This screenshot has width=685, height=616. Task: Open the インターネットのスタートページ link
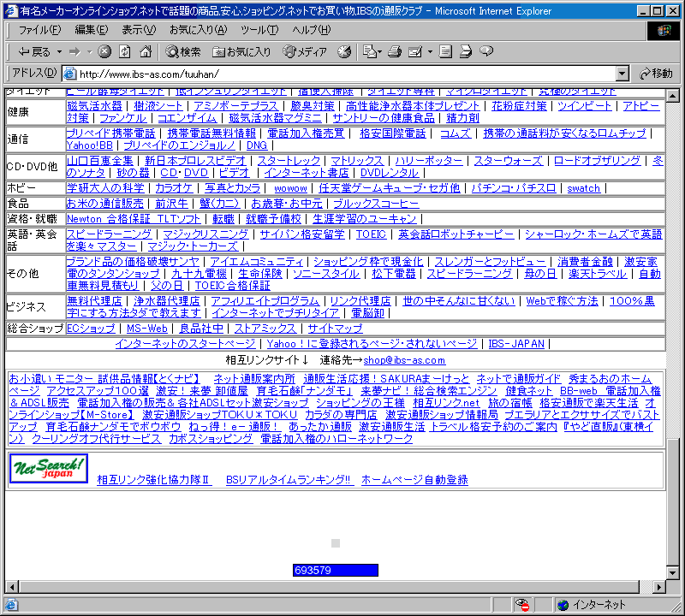click(185, 344)
